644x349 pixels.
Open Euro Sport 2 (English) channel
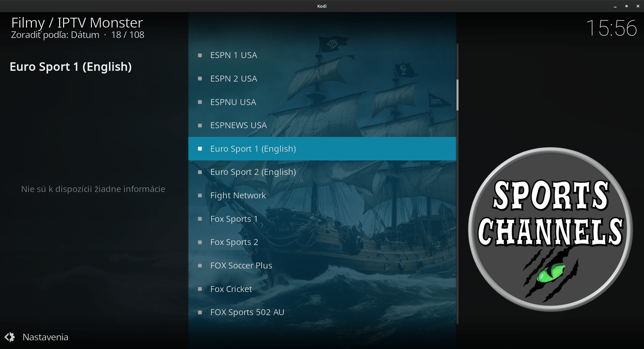click(253, 172)
